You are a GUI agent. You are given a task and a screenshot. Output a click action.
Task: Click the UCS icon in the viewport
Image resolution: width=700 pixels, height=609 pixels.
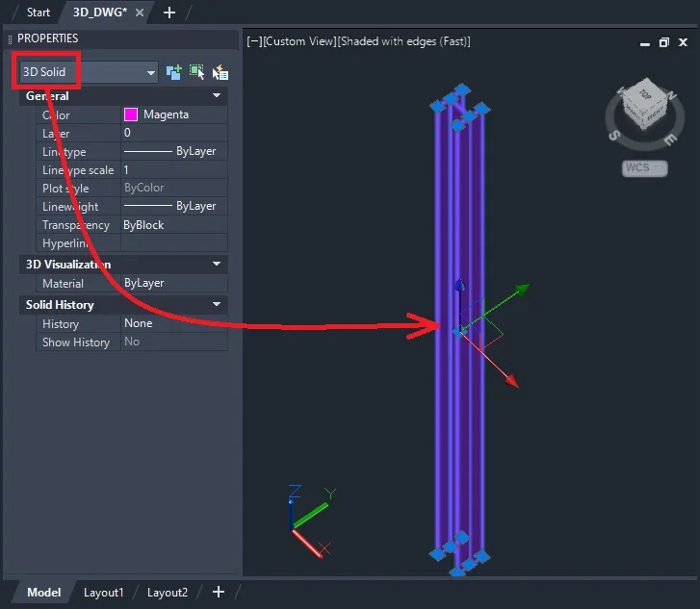(311, 522)
